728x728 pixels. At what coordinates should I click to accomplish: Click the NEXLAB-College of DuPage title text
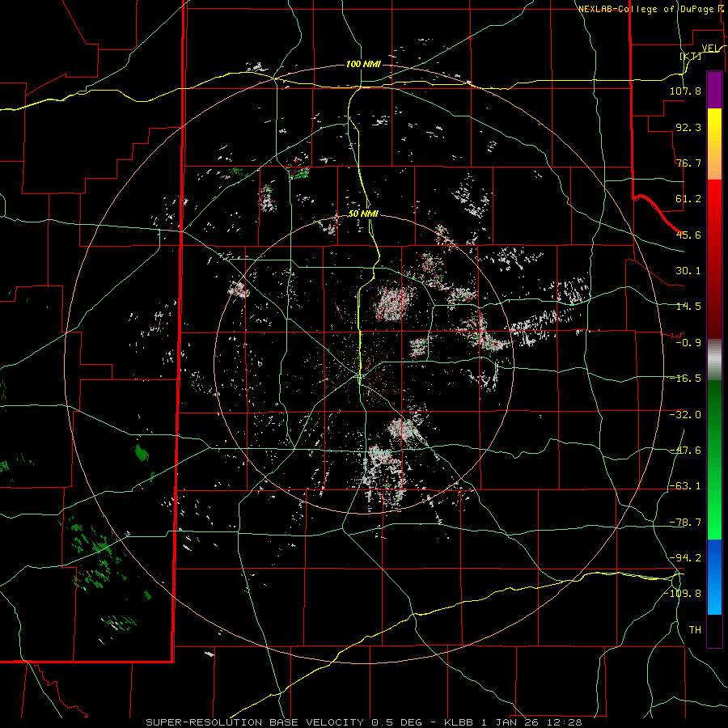coord(646,9)
